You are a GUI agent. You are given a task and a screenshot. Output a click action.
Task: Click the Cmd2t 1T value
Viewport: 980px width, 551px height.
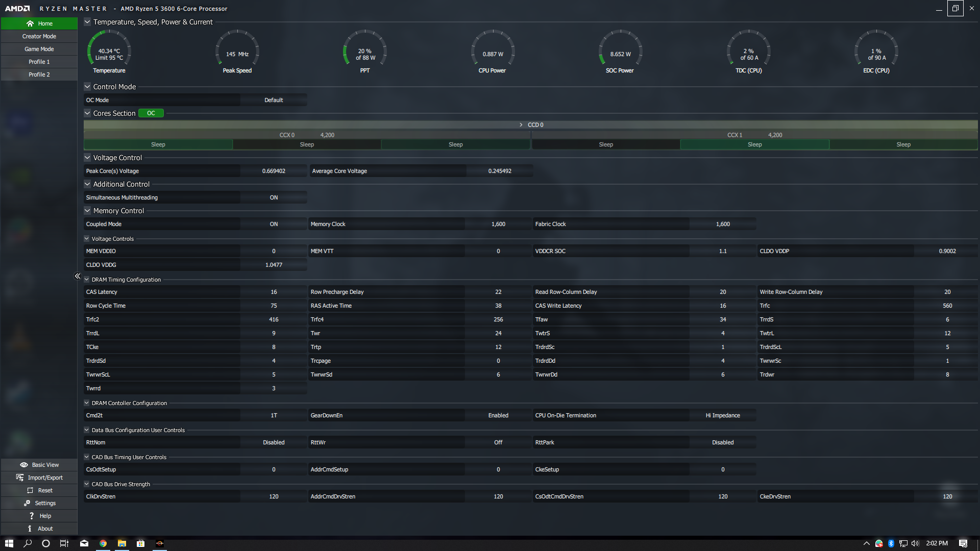point(274,415)
